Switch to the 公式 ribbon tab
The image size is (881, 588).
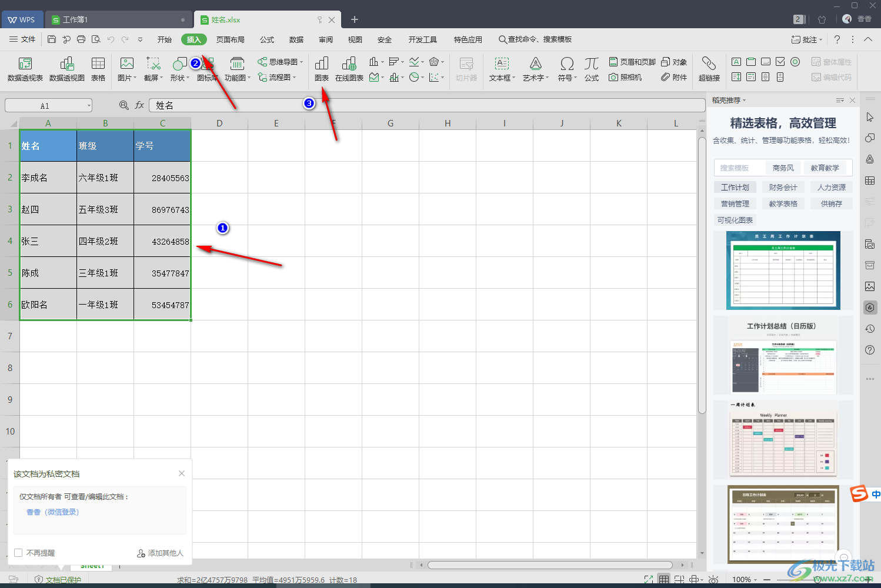267,39
